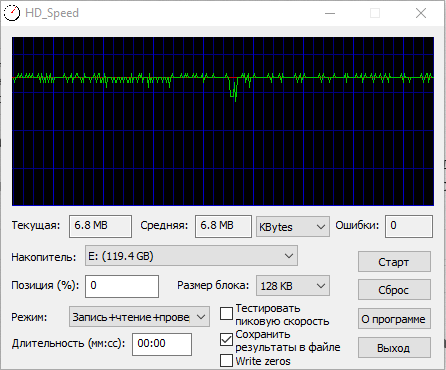Expand the Режим mode dropdown

point(139,317)
